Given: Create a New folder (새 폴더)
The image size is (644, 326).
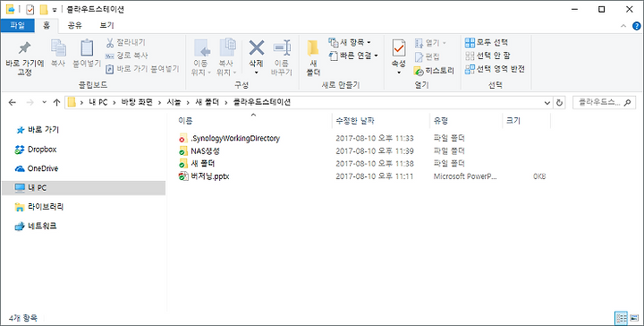Looking at the screenshot, I should click(x=313, y=58).
